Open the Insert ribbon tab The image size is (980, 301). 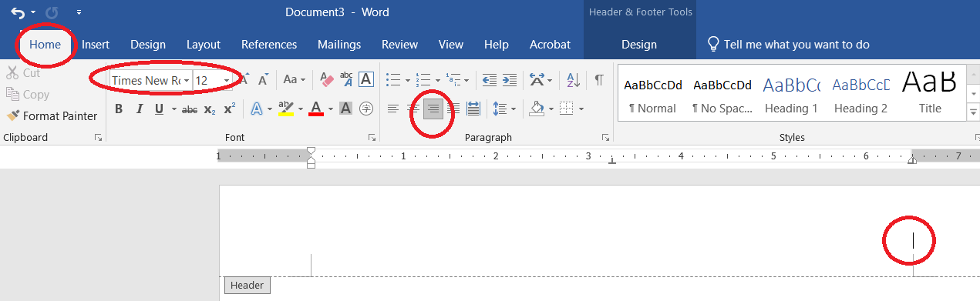(x=96, y=44)
